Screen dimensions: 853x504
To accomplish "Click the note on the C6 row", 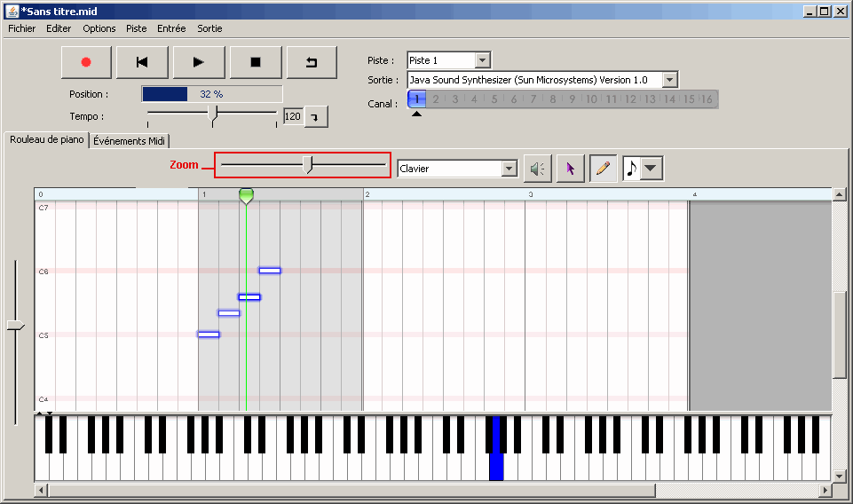I will click(270, 271).
